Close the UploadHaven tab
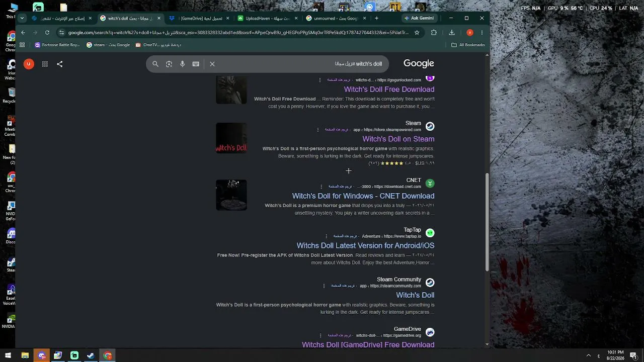The height and width of the screenshot is (362, 644). click(296, 18)
